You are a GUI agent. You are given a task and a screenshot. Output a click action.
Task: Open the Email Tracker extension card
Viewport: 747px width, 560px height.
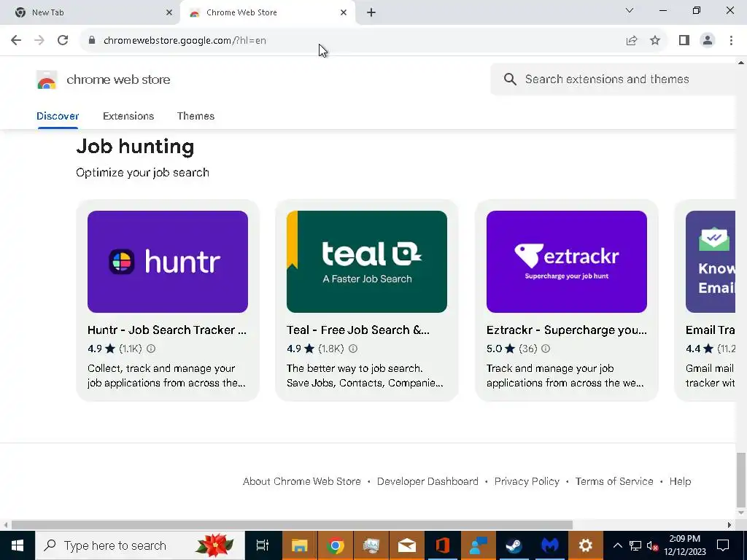pyautogui.click(x=706, y=300)
